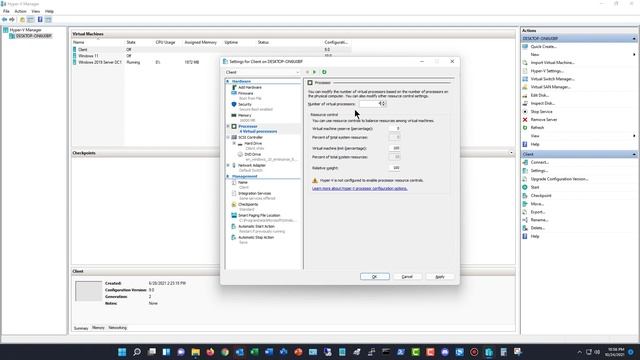
Task: Click the Quick Create icon in Actions pane
Action: (525, 47)
